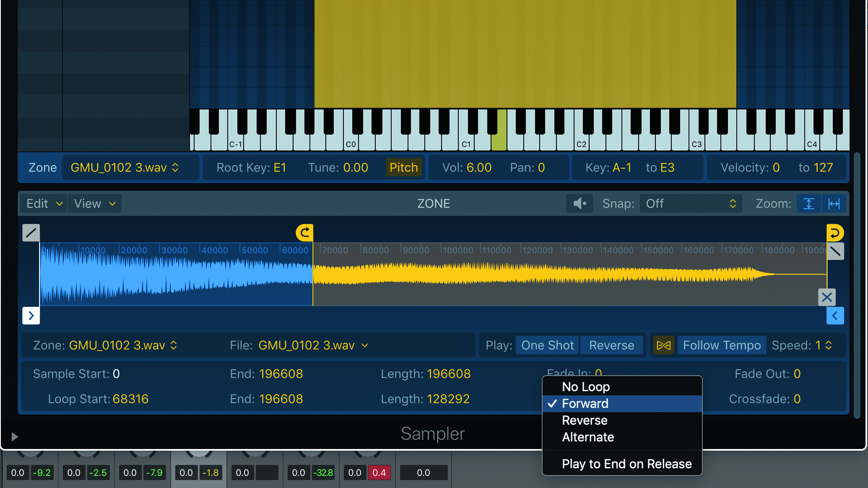Click the zone scroll-right arrow icon
This screenshot has height=488, width=868.
[31, 316]
